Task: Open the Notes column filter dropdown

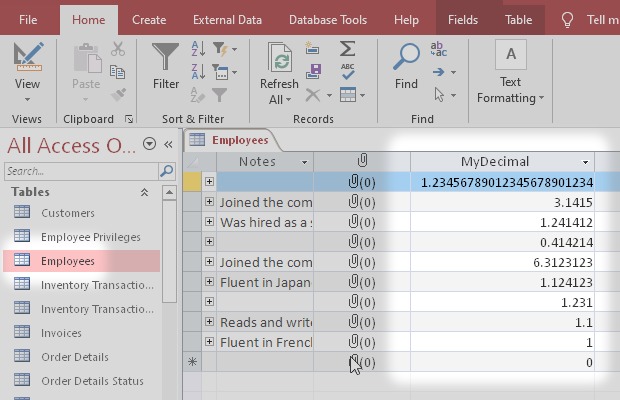Action: pyautogui.click(x=303, y=162)
